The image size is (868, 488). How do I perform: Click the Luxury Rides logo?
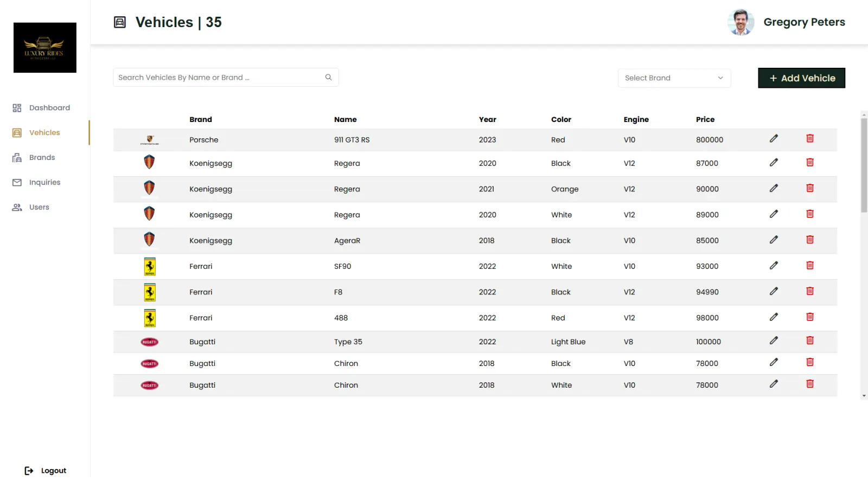pyautogui.click(x=45, y=48)
